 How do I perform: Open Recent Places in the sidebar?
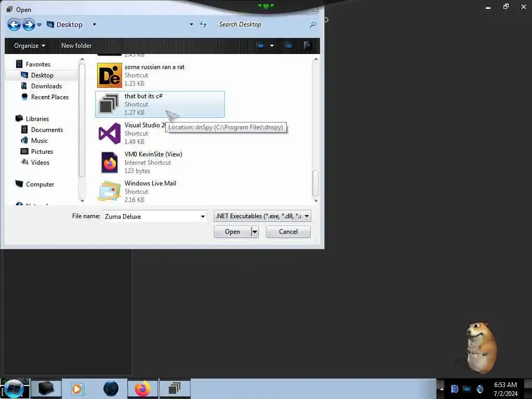(49, 97)
